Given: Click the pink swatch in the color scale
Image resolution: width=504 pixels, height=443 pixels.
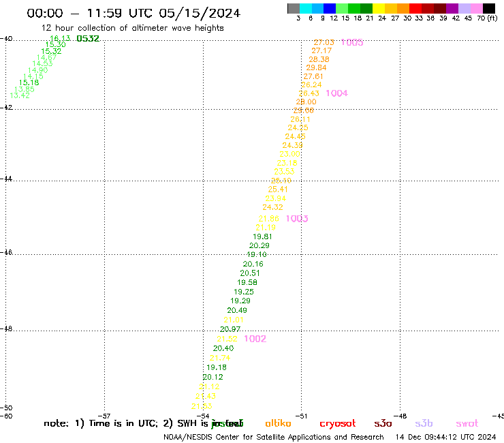Looking at the screenshot, I should coord(476,8).
